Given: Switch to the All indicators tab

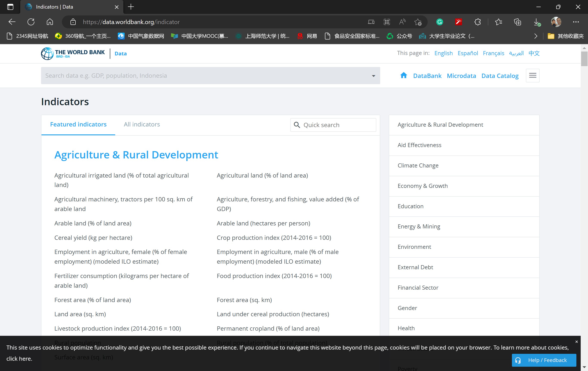Looking at the screenshot, I should pyautogui.click(x=142, y=124).
